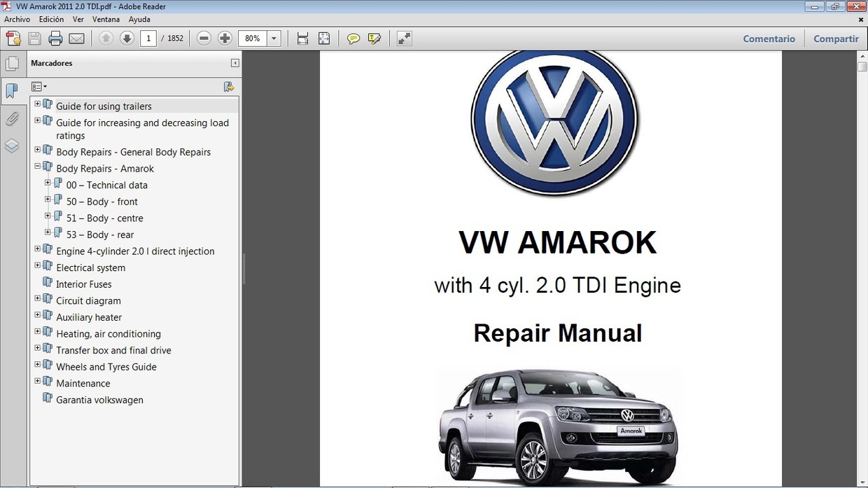Open zoom level dropdown arrow
The height and width of the screenshot is (488, 868).
coord(274,39)
